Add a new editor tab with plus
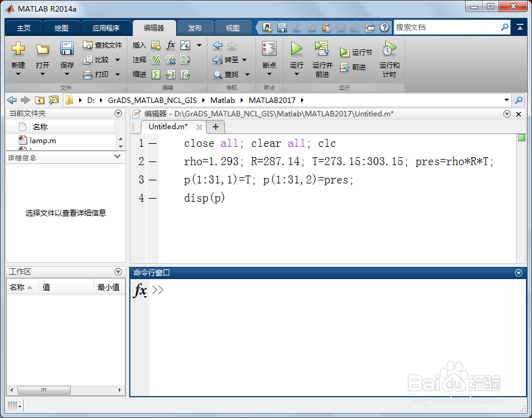Image resolution: width=532 pixels, height=418 pixels. (x=216, y=127)
